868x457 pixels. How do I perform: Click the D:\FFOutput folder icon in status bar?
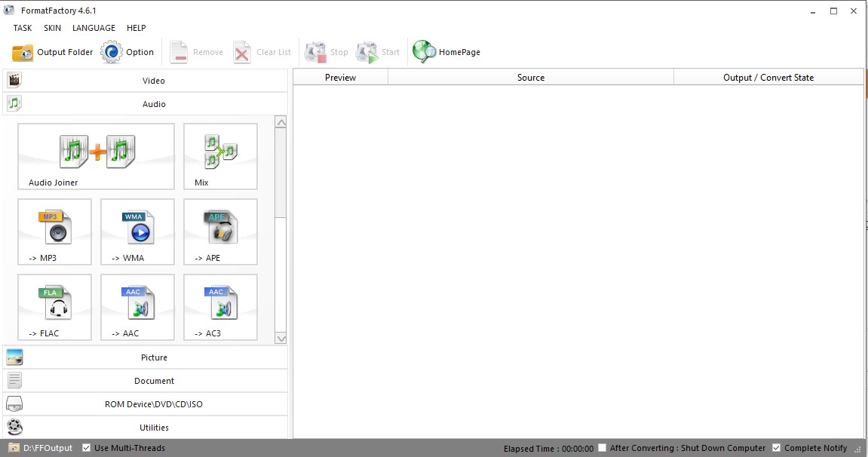coord(14,448)
